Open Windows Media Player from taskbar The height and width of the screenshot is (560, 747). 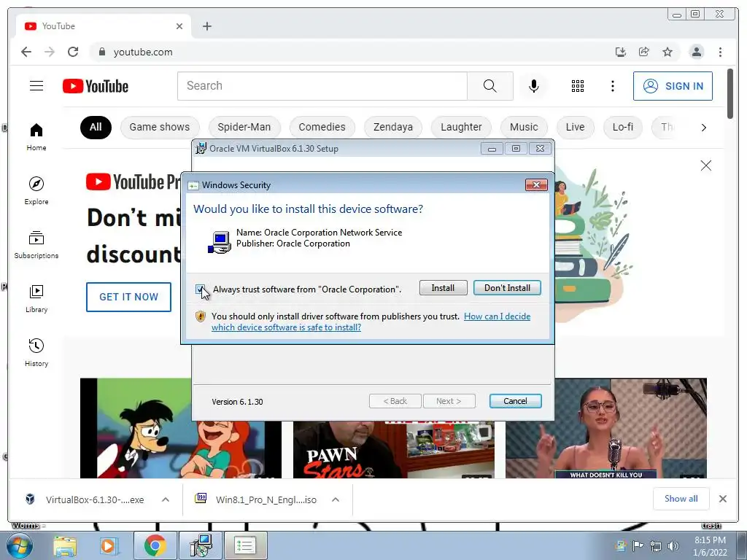pyautogui.click(x=108, y=545)
